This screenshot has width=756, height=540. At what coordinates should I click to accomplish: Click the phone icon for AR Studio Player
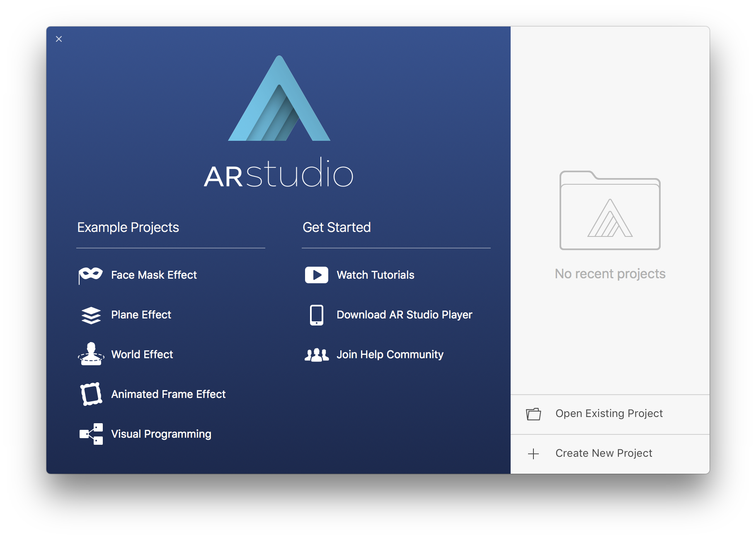pos(317,315)
